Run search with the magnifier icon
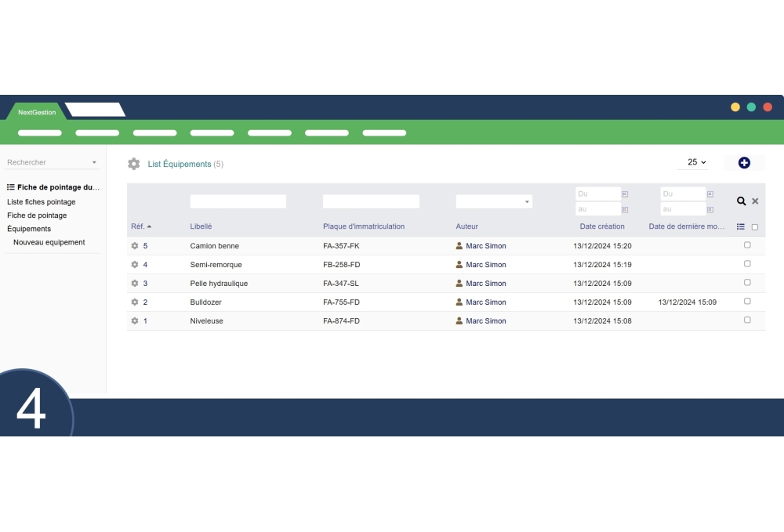This screenshot has width=784, height=532. coord(741,201)
